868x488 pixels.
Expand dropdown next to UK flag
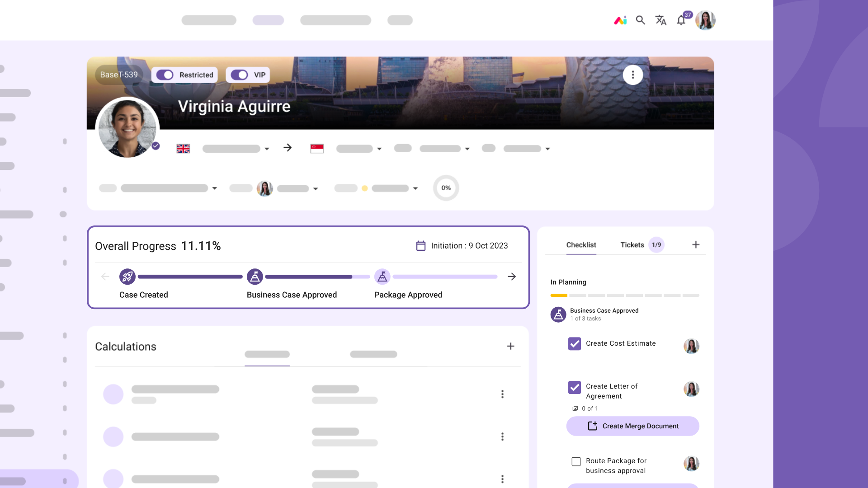267,149
